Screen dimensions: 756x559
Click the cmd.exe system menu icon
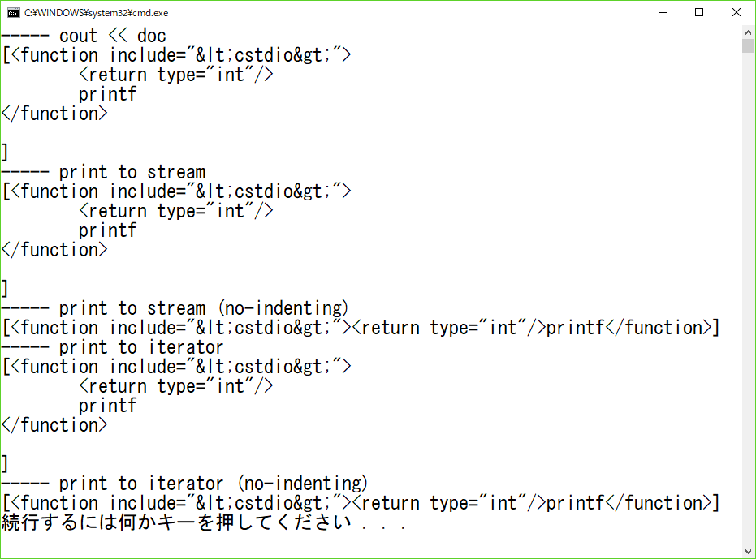12,12
